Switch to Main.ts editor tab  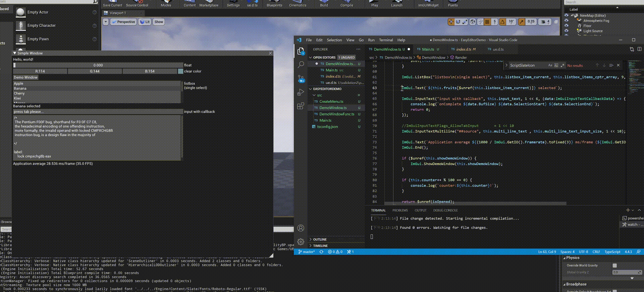point(428,49)
